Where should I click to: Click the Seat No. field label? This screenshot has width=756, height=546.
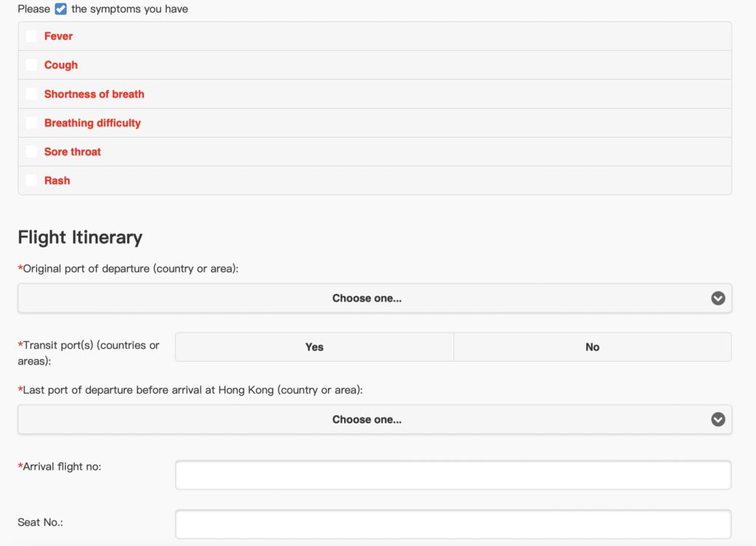click(41, 522)
